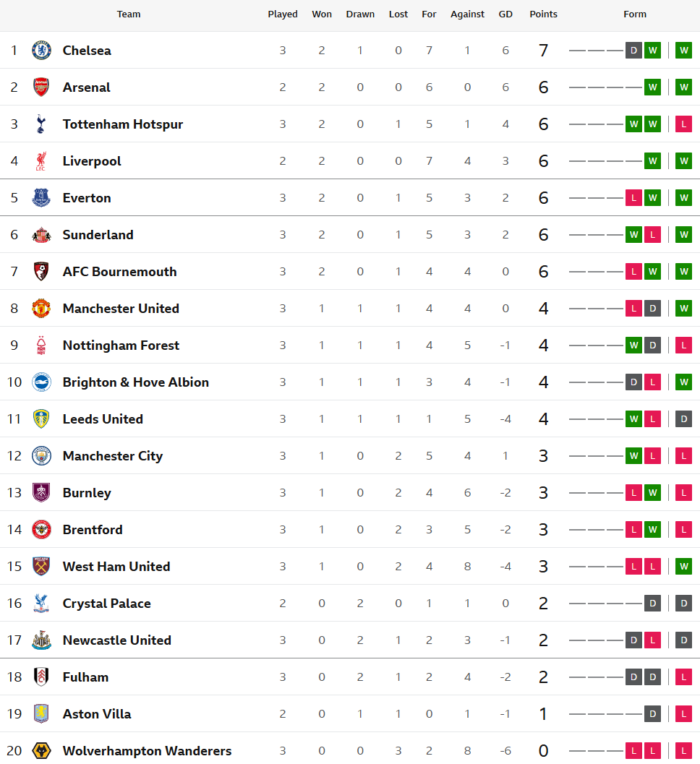Image resolution: width=700 pixels, height=764 pixels.
Task: Open the Crystal Palace team link
Action: pos(107,604)
